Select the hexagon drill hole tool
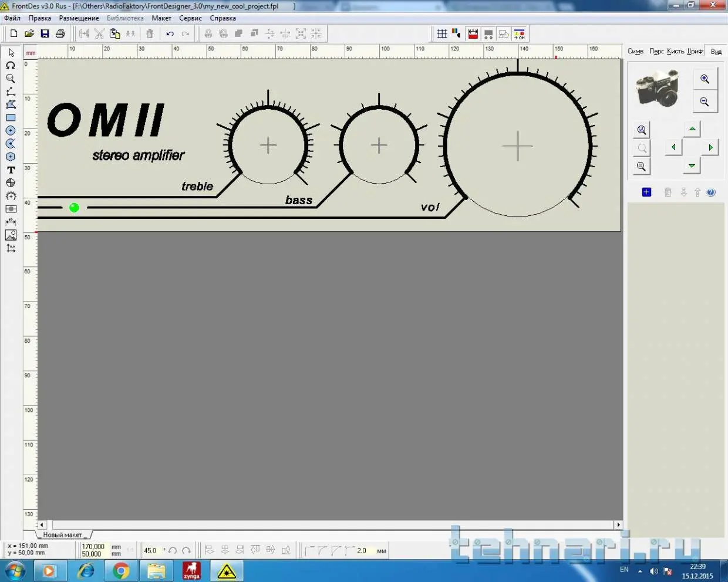 coord(11,157)
